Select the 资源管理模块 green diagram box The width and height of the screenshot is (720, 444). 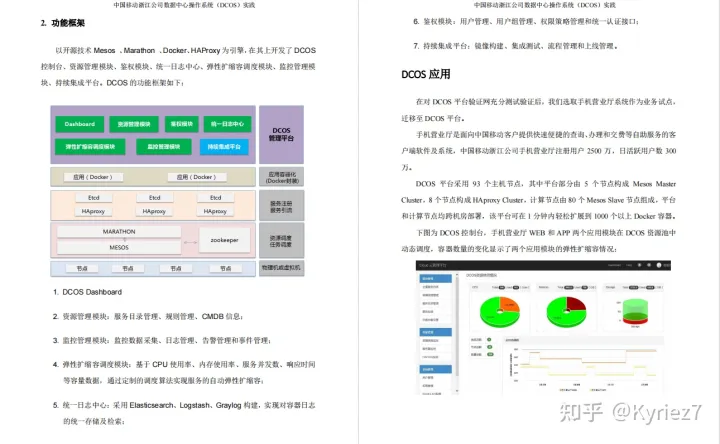pos(134,124)
